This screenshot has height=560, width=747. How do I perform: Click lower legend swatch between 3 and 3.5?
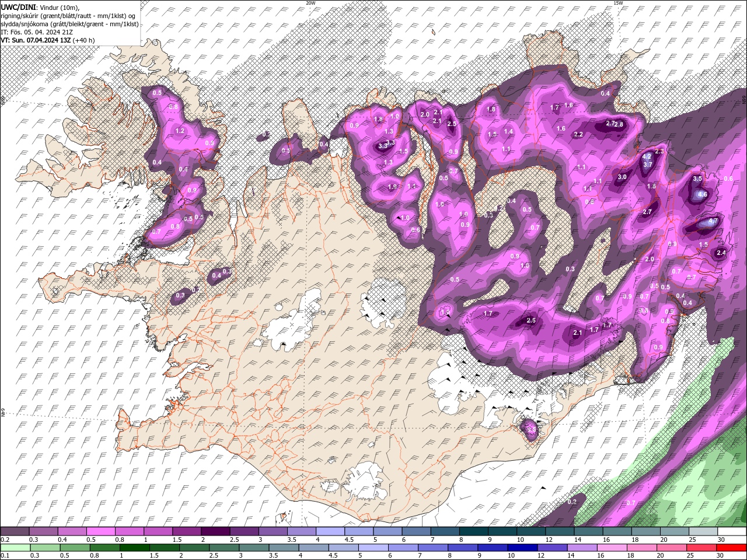pyautogui.click(x=253, y=548)
